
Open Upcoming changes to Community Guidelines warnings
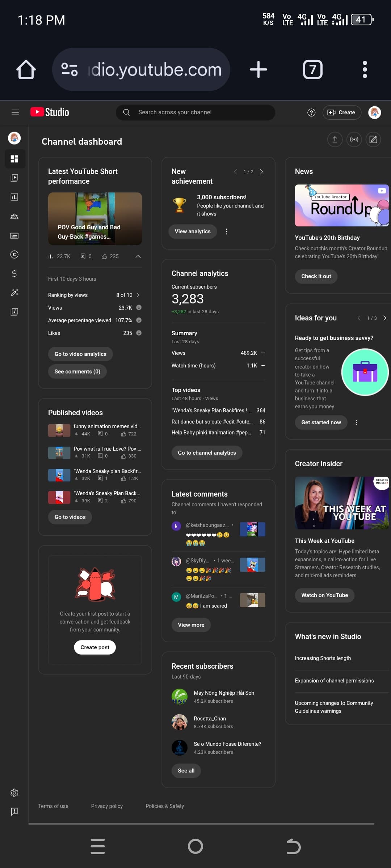(x=334, y=707)
